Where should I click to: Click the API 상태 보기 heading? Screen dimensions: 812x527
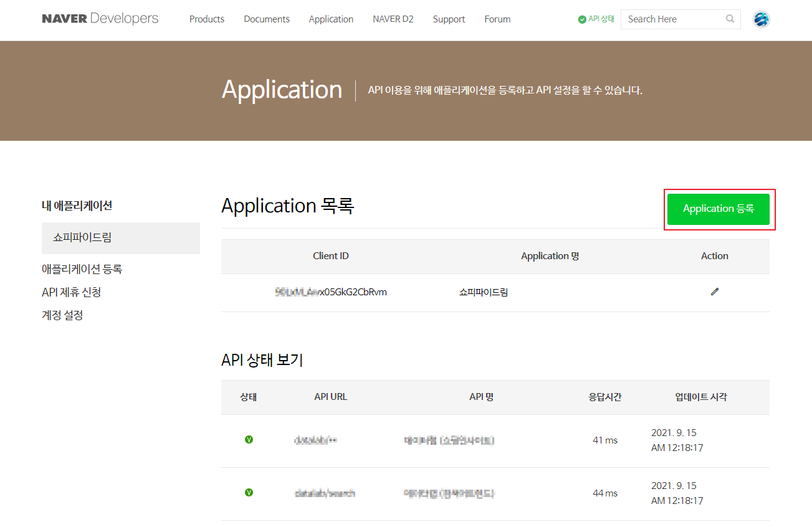(x=262, y=360)
